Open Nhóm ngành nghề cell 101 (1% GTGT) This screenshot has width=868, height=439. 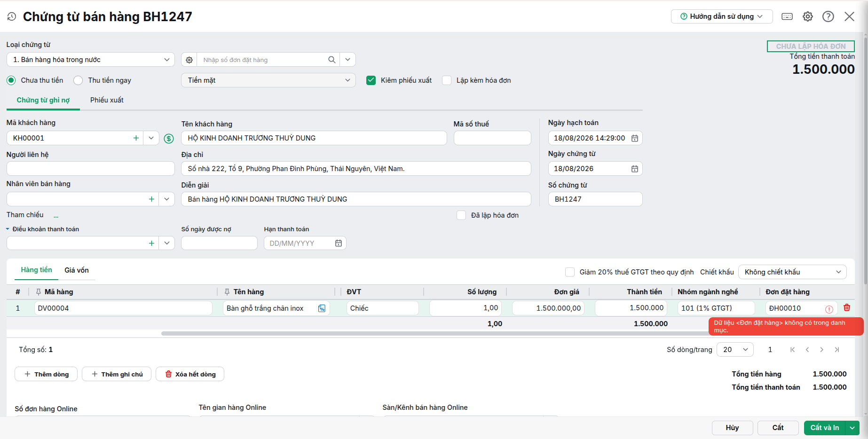[x=716, y=308]
